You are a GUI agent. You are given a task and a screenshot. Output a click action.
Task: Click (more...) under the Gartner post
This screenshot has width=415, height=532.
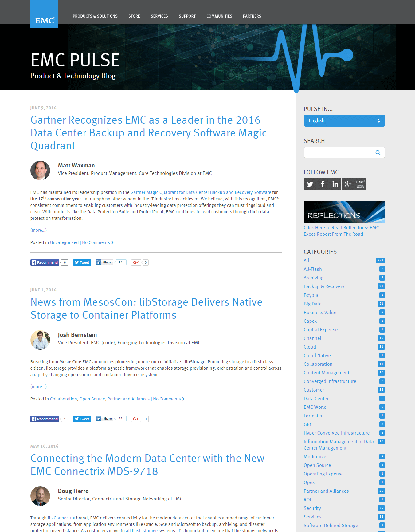coord(38,230)
